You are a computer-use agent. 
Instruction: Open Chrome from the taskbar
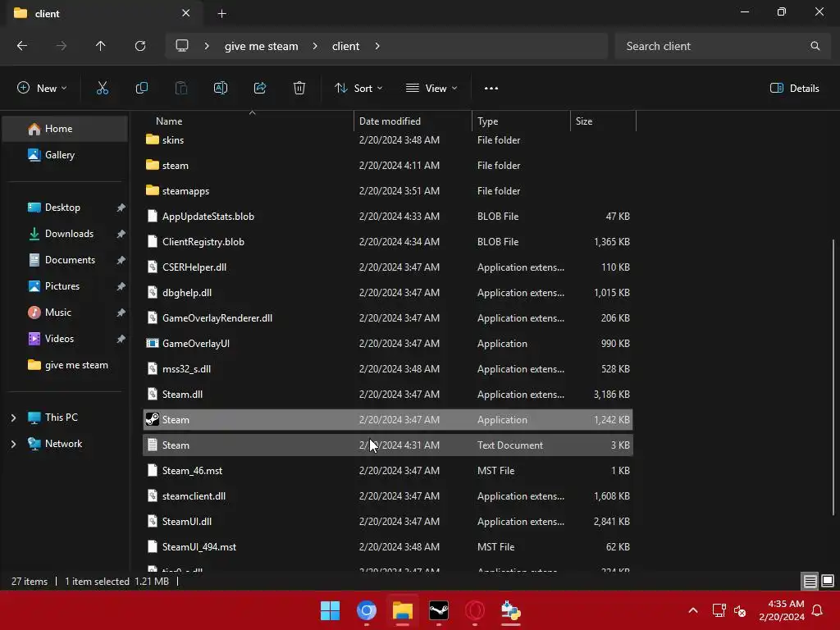click(x=367, y=610)
